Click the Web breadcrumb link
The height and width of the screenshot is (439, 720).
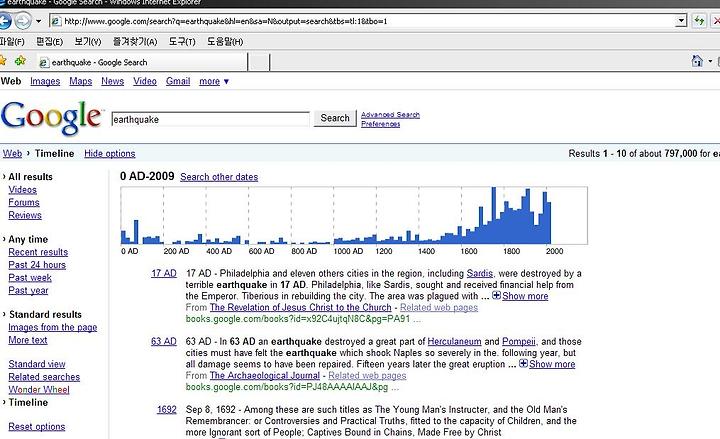(12, 153)
